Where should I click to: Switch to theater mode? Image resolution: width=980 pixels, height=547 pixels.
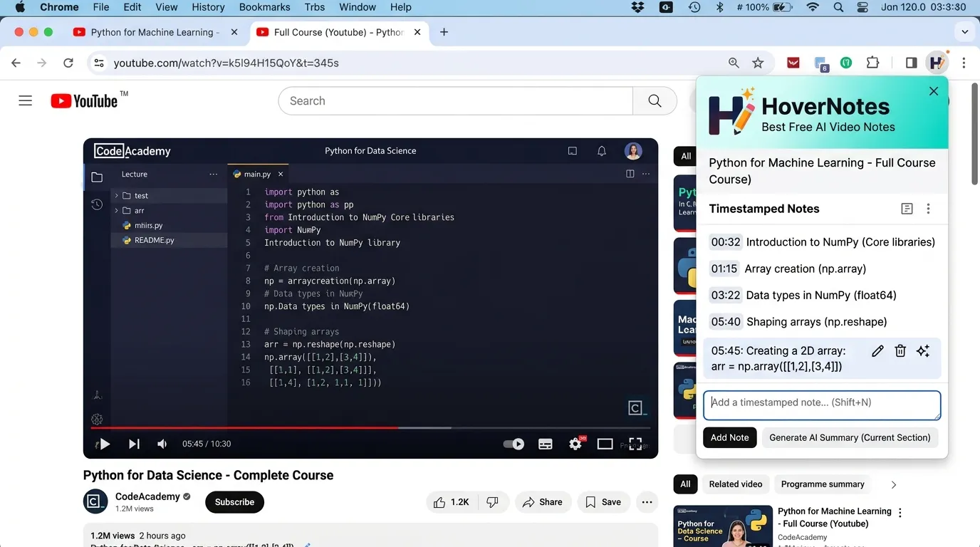[x=605, y=444]
